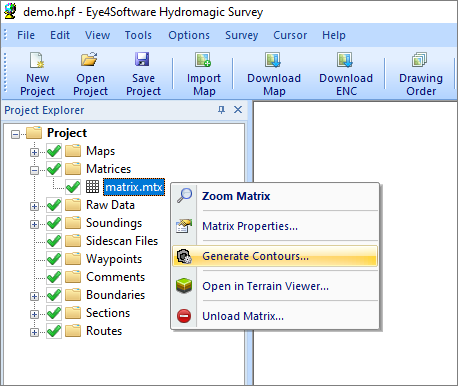Image resolution: width=458 pixels, height=386 pixels.
Task: Expand the Sections tree node
Action: [34, 314]
